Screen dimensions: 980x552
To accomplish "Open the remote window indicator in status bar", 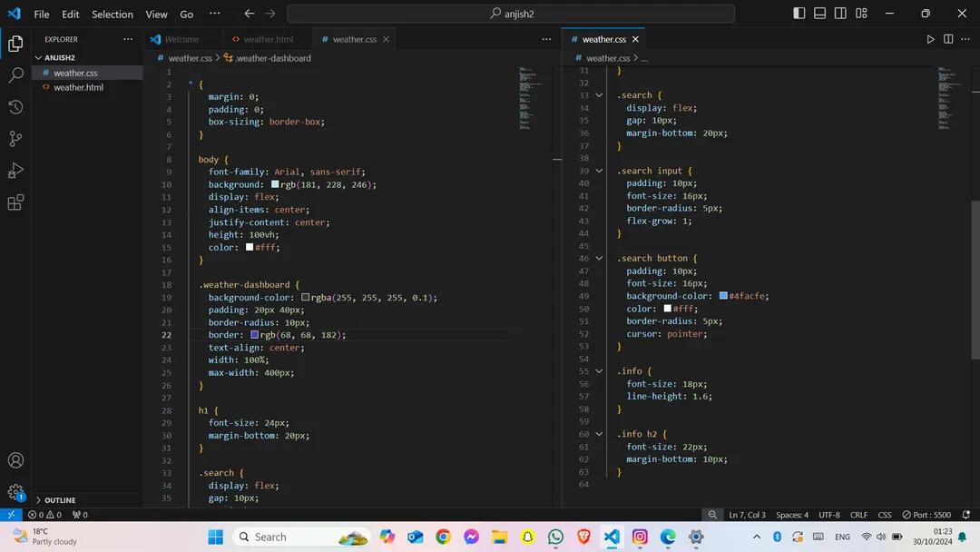I will pos(11,515).
